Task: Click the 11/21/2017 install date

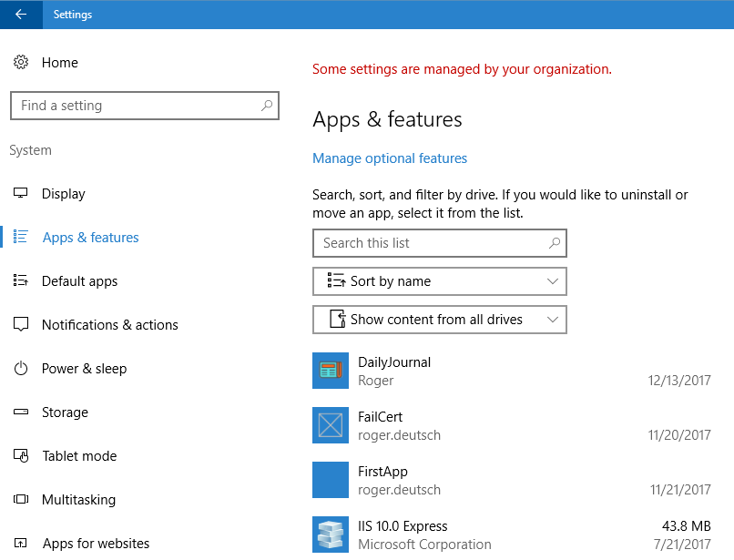Action: 680,490
